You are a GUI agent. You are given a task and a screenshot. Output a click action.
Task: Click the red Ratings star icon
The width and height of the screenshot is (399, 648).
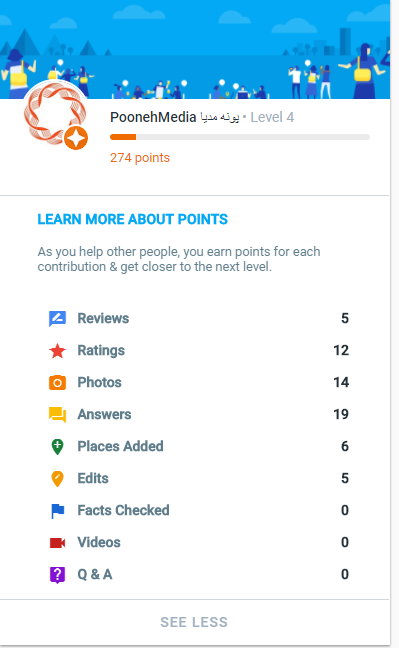coord(57,351)
